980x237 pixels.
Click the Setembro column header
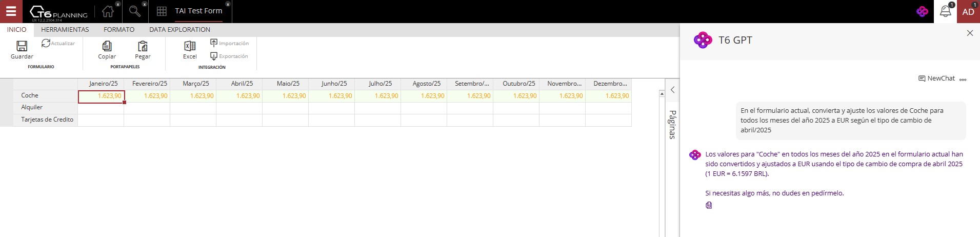point(470,84)
